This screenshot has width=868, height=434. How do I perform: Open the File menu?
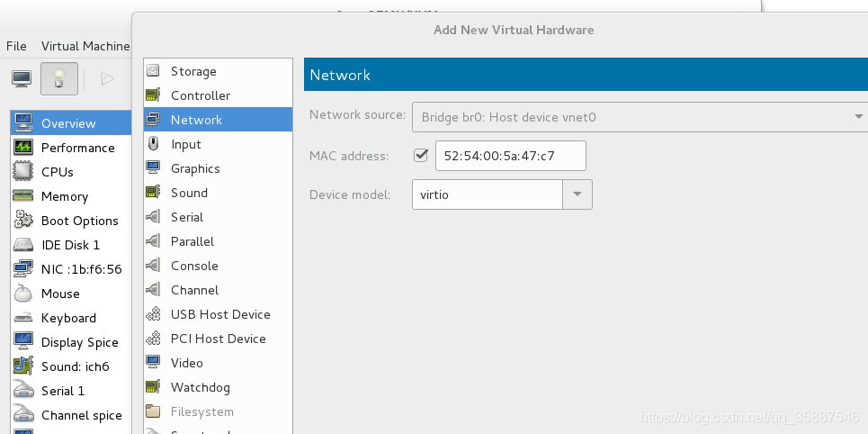pyautogui.click(x=16, y=46)
